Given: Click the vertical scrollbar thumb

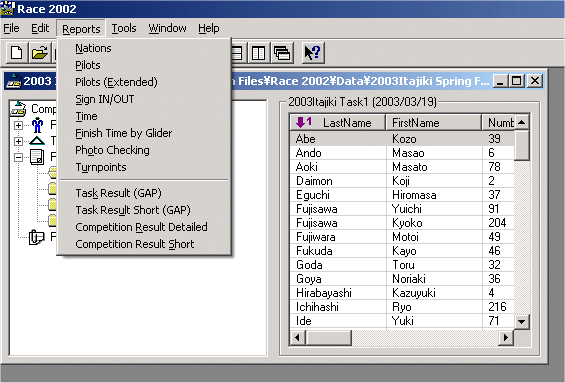Looking at the screenshot, I should pyautogui.click(x=521, y=145).
